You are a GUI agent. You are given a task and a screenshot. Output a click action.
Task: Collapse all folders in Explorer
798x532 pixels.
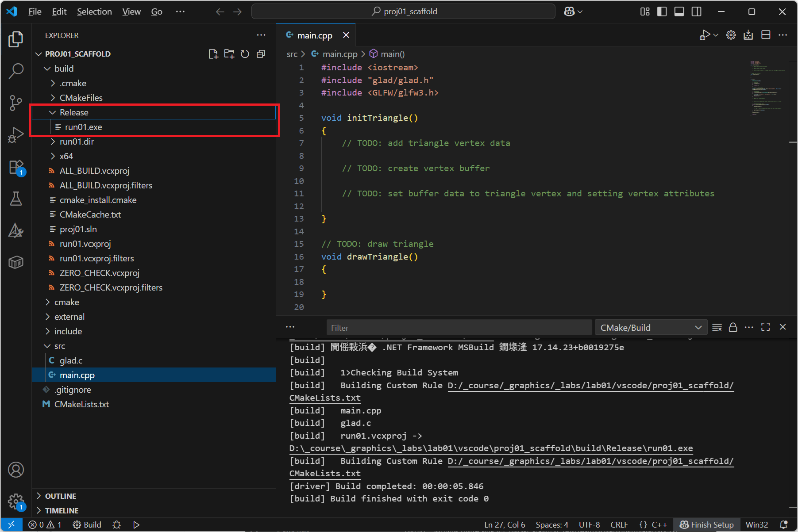click(x=261, y=54)
